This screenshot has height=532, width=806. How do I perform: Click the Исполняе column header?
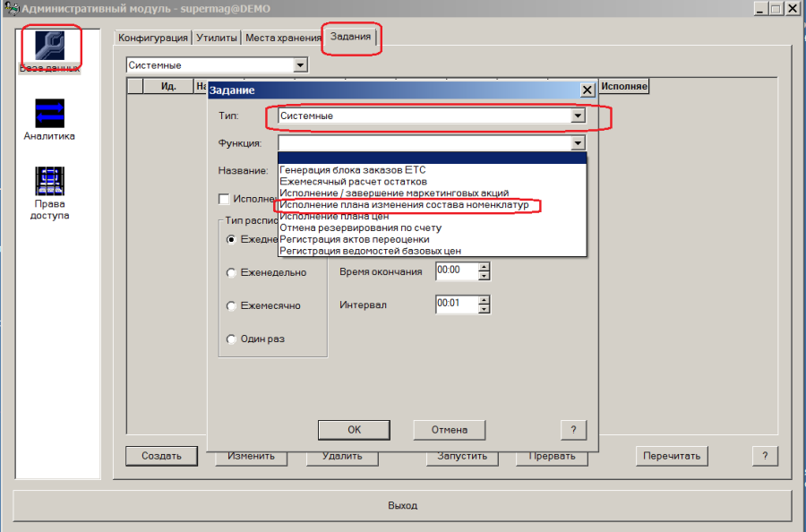tap(623, 86)
